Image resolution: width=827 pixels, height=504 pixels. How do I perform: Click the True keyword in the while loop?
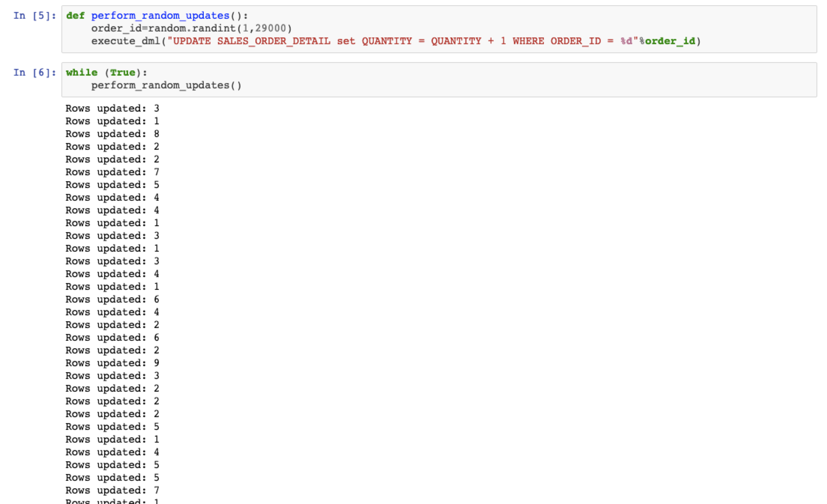122,73
